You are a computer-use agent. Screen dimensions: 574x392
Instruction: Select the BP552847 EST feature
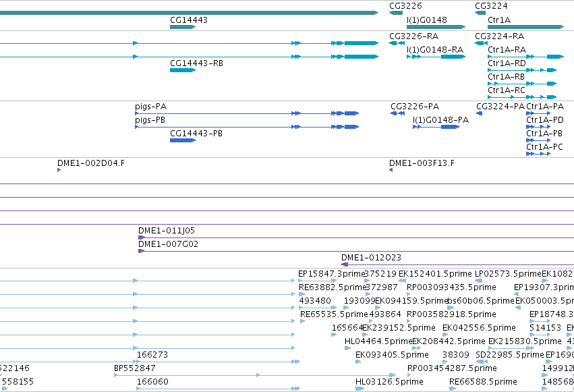click(x=255, y=375)
